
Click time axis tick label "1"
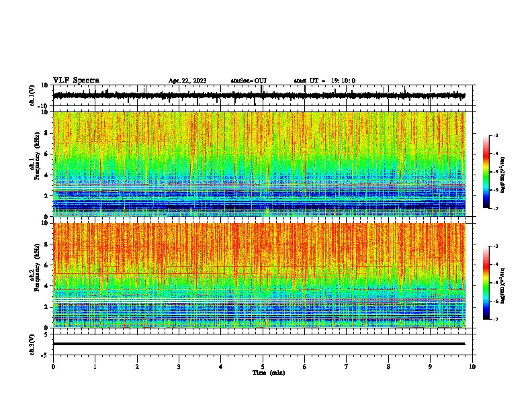(x=95, y=367)
